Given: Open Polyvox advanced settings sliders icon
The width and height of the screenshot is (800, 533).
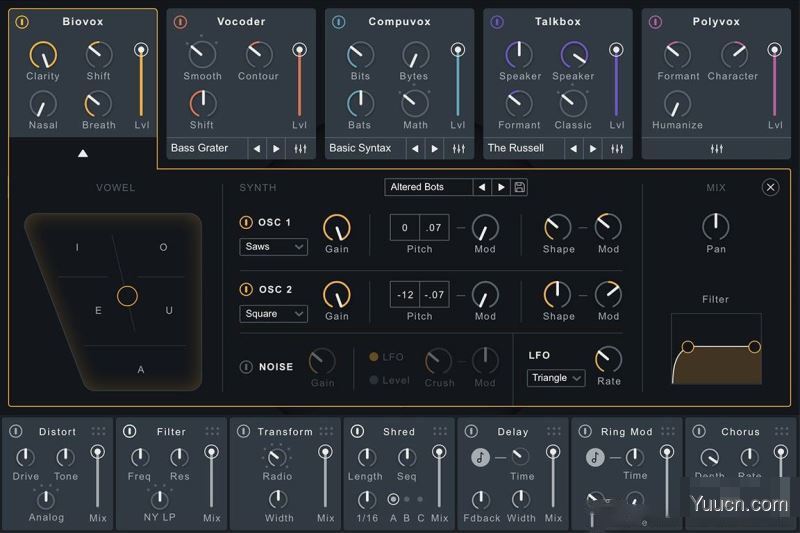Looking at the screenshot, I should tap(717, 148).
